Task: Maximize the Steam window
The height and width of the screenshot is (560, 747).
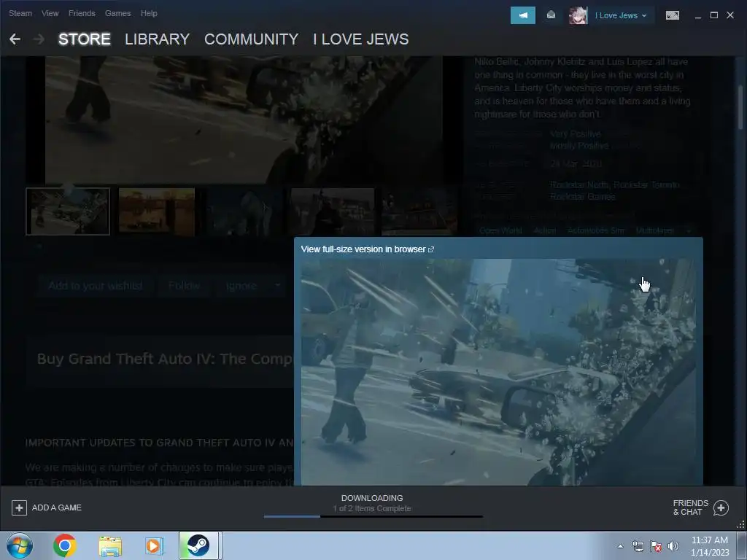Action: [x=713, y=15]
